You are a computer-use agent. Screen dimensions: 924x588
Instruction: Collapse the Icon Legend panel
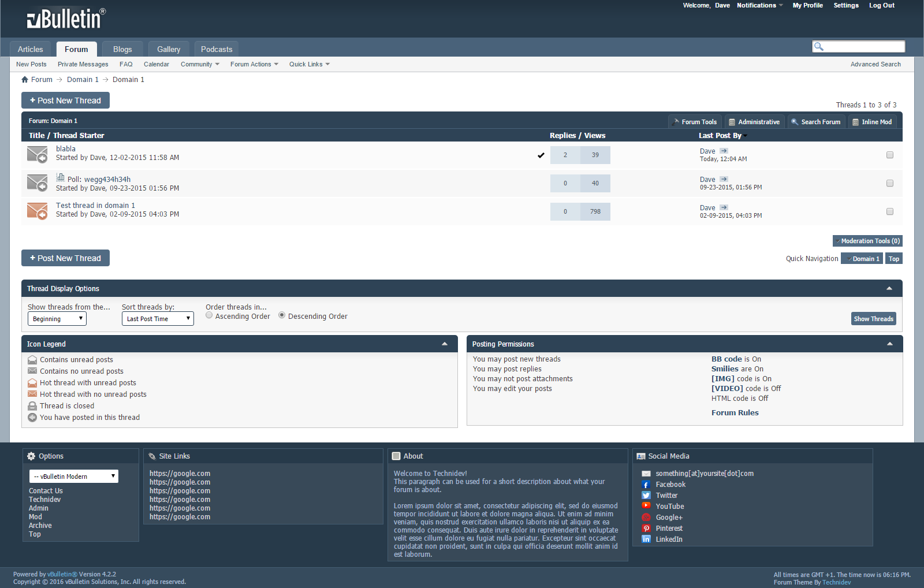(x=445, y=344)
